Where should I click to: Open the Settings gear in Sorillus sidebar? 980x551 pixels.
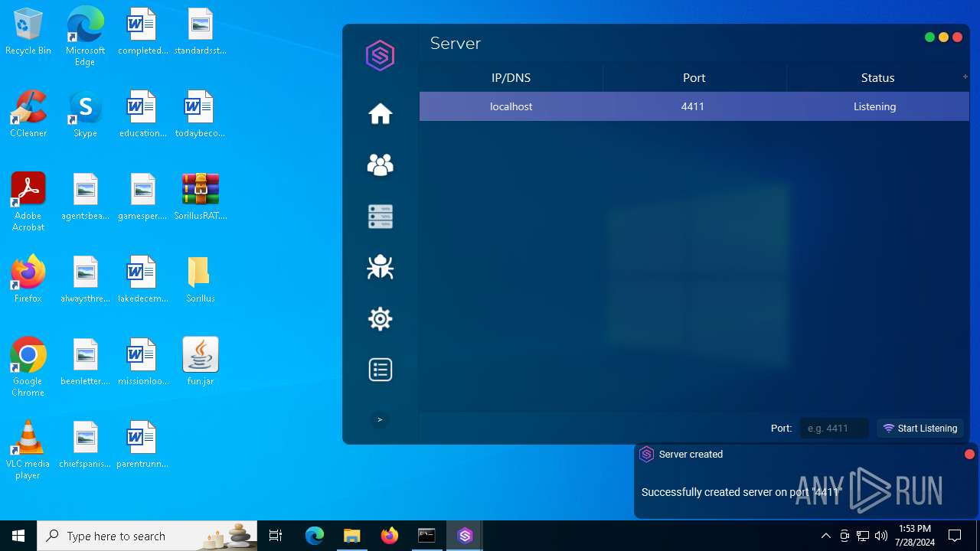[381, 318]
